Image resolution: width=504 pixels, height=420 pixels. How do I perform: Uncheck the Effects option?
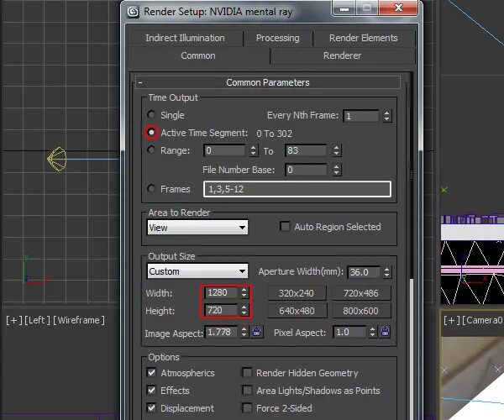coord(151,390)
